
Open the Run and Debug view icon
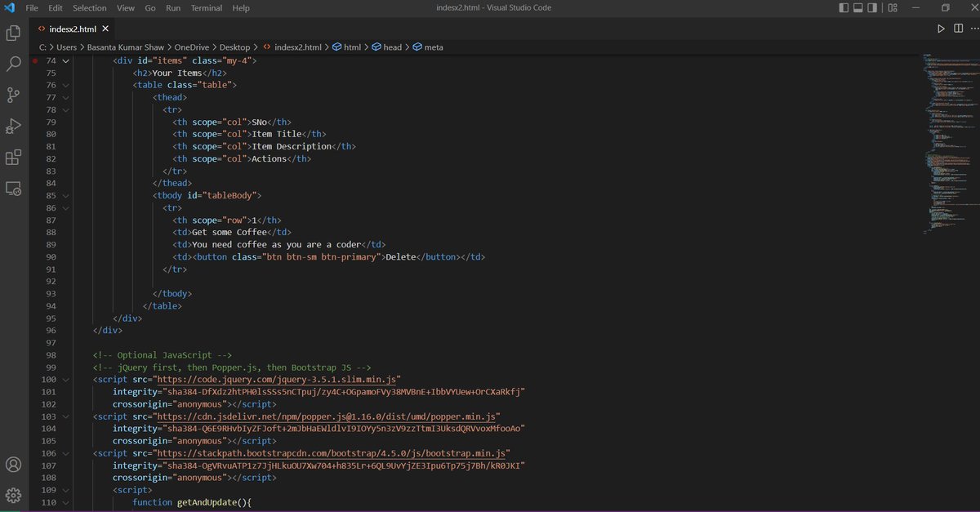[x=13, y=126]
